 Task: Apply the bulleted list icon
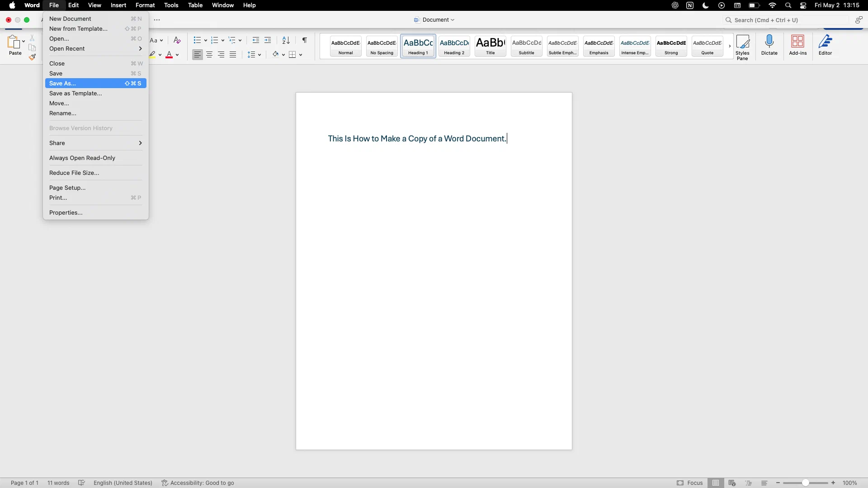click(x=197, y=40)
